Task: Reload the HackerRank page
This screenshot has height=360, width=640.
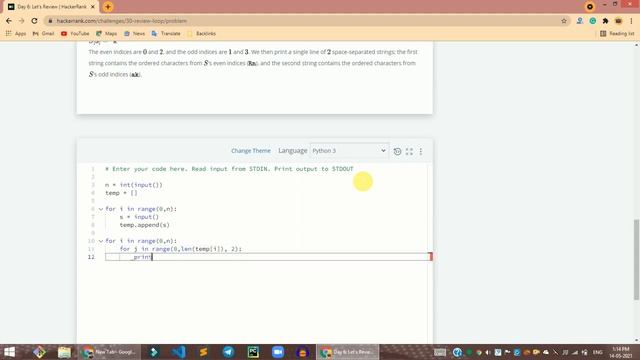Action: coord(35,21)
